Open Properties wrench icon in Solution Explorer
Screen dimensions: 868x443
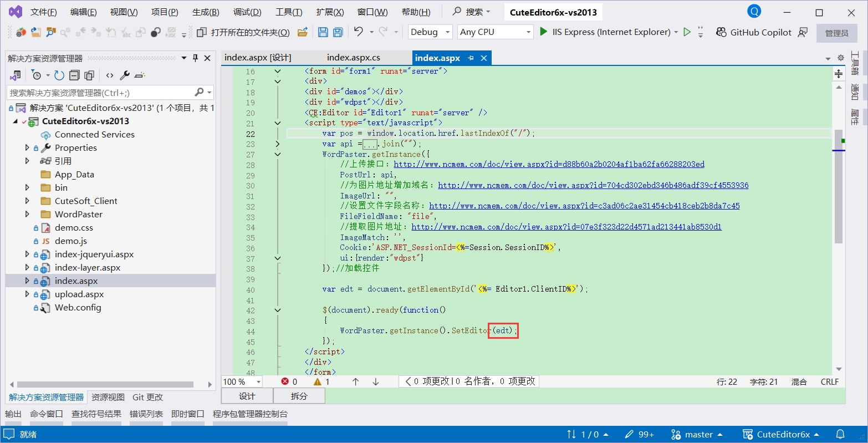[125, 75]
